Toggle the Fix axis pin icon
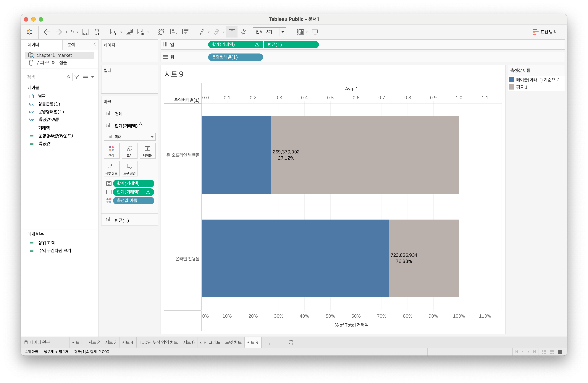Viewport: 588px width, 383px height. tap(244, 32)
